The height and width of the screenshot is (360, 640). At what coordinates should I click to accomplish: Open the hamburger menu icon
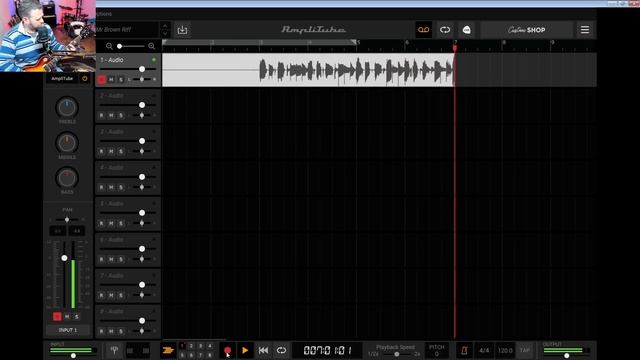click(585, 30)
